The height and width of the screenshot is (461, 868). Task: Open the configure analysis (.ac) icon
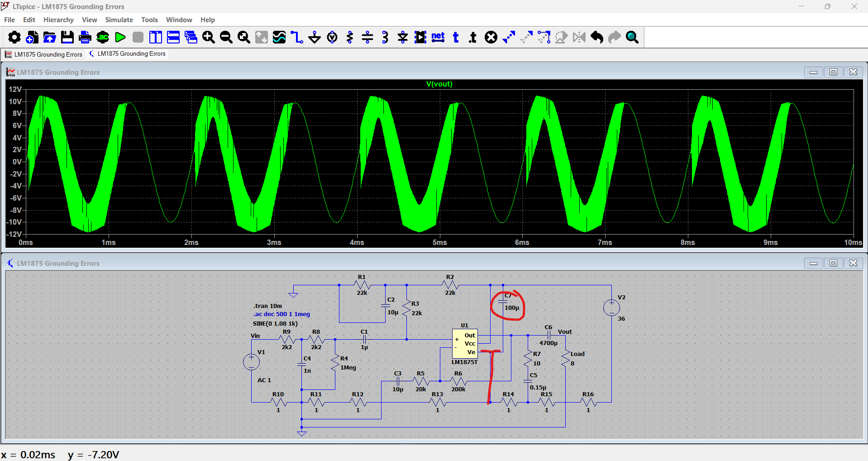tap(103, 37)
